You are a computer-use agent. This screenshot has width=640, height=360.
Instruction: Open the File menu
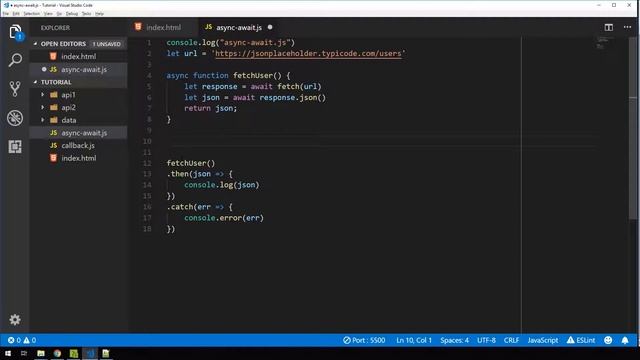point(6,13)
